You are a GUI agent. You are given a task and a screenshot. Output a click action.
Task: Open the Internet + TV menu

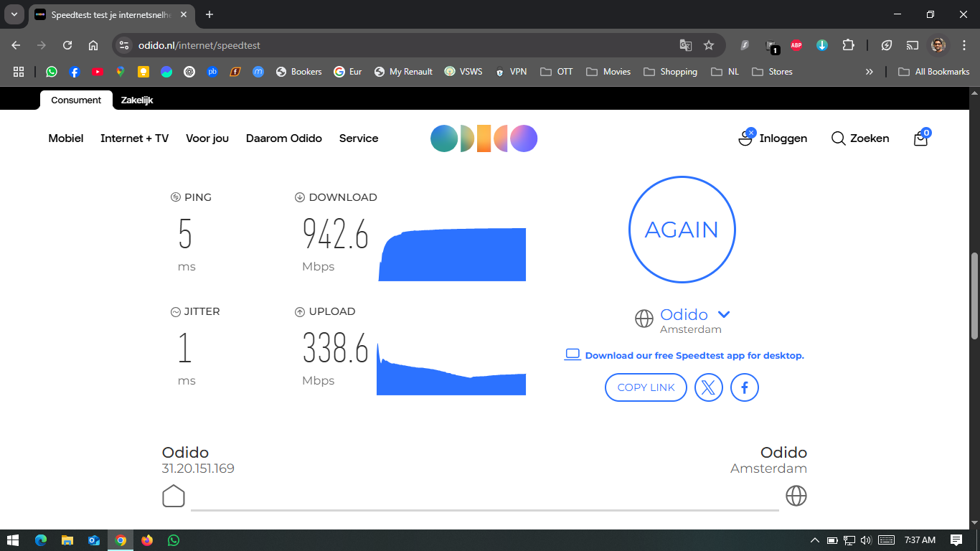click(135, 138)
